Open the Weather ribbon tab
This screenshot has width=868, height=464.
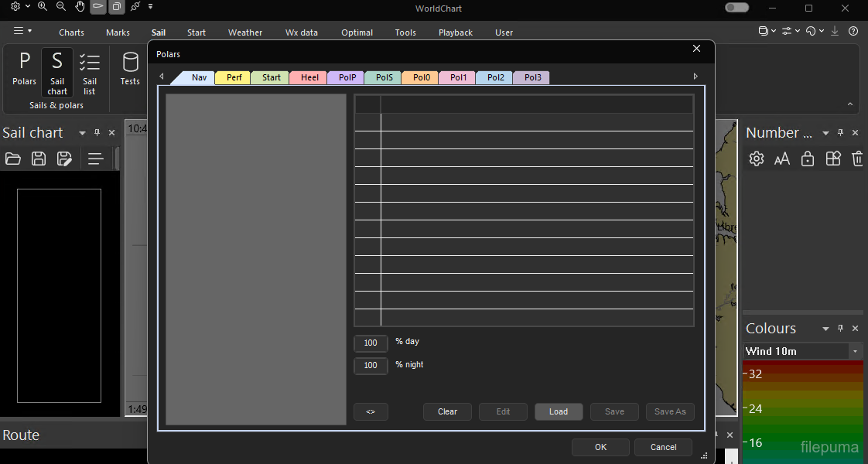tap(245, 32)
